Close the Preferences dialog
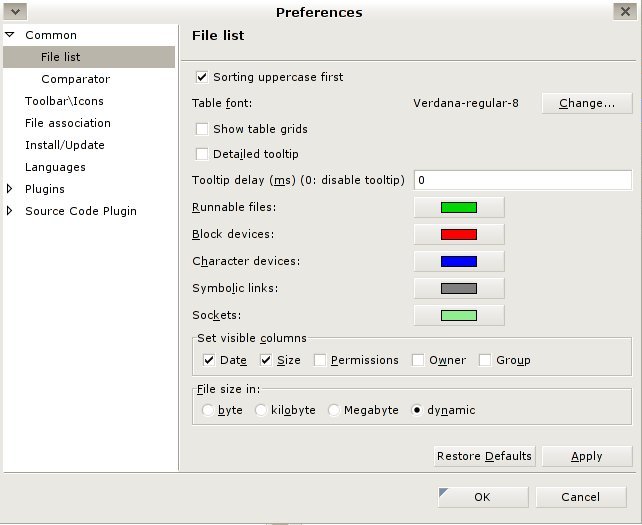This screenshot has width=642, height=525. [625, 11]
